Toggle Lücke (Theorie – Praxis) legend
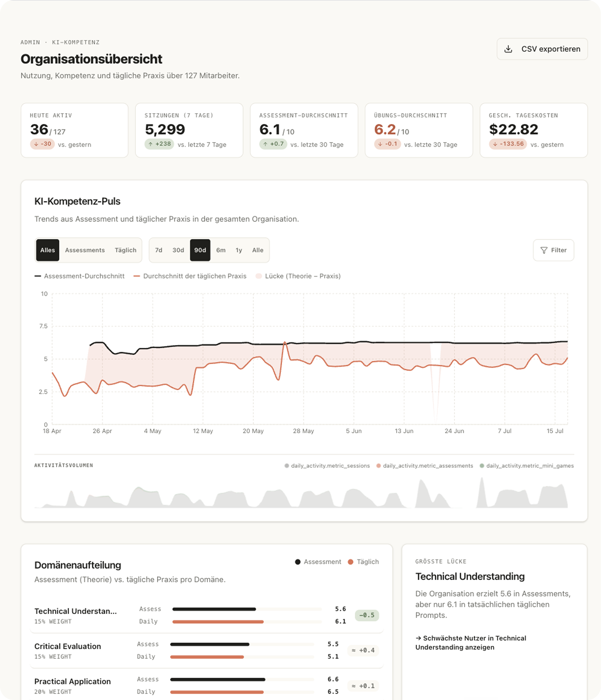 tap(298, 276)
